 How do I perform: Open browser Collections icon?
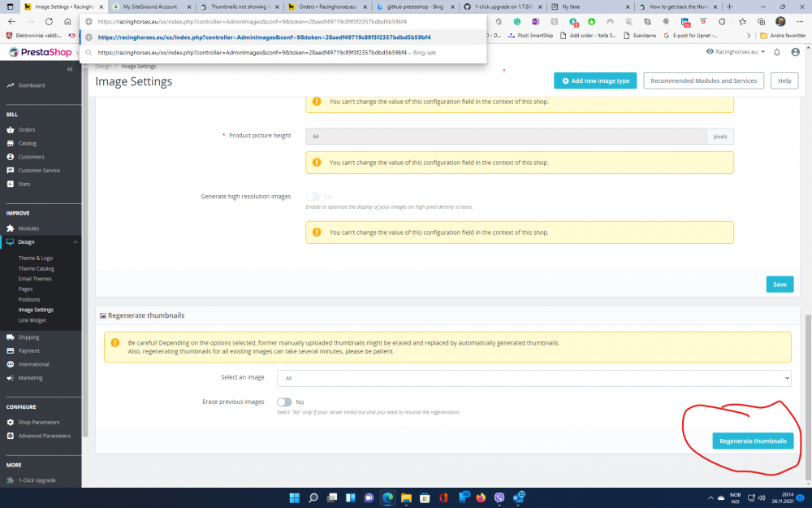762,21
